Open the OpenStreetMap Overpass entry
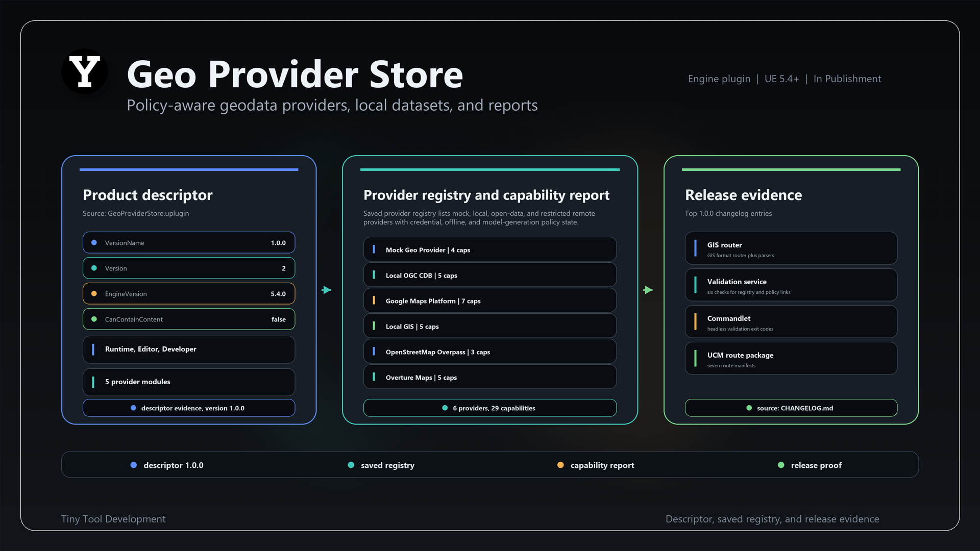Viewport: 980px width, 551px height. (490, 352)
